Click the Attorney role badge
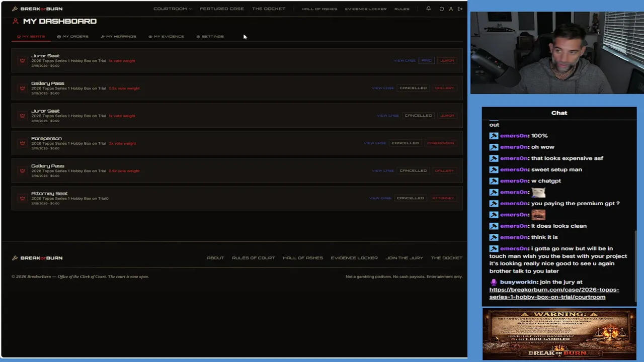The width and height of the screenshot is (644, 362). (x=443, y=198)
